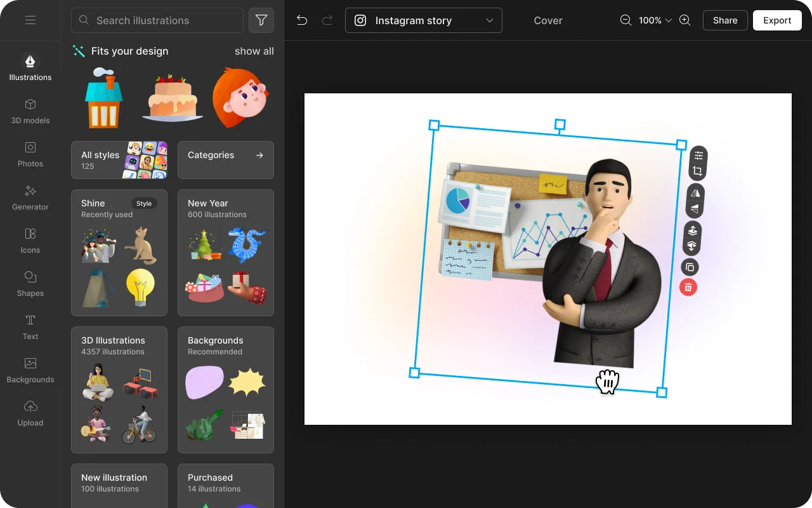812x508 pixels.
Task: Click the show all link
Action: pos(254,51)
